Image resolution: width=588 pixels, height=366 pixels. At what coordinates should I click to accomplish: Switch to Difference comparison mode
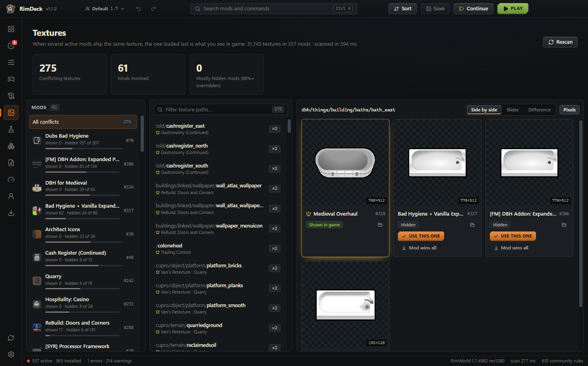(x=540, y=110)
